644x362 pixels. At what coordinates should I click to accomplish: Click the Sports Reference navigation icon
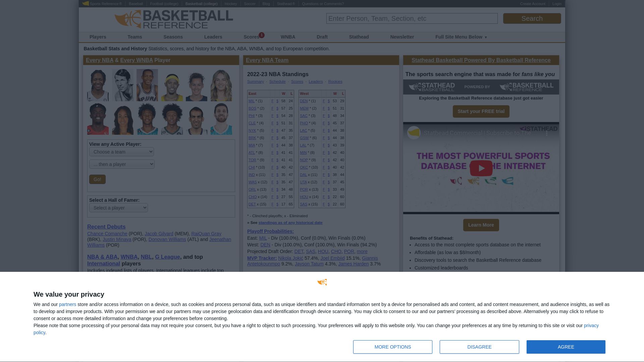85,4
